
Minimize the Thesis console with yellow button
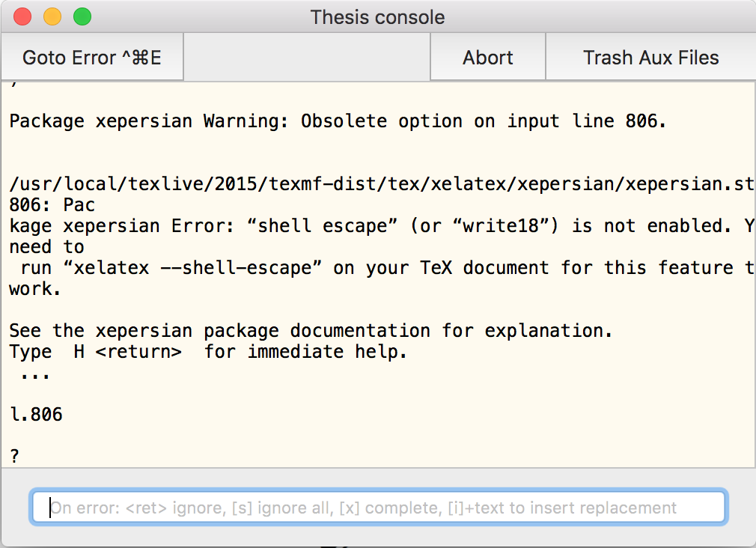coord(52,16)
